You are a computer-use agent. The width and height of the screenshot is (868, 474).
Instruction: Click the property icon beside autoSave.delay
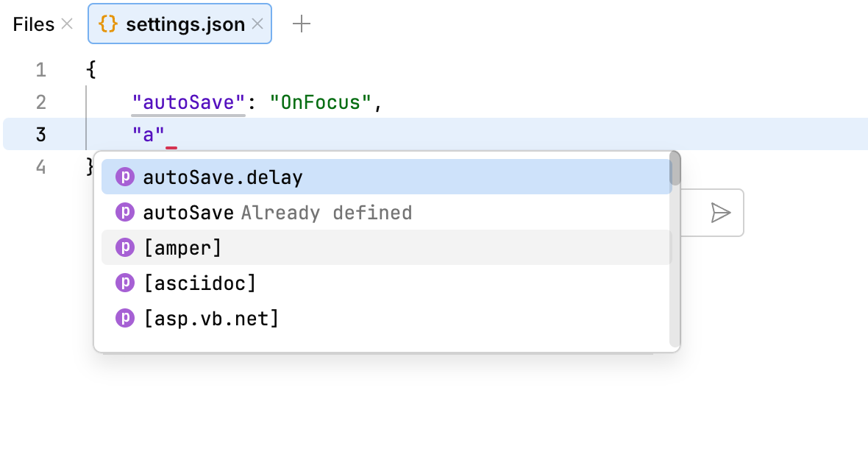125,177
